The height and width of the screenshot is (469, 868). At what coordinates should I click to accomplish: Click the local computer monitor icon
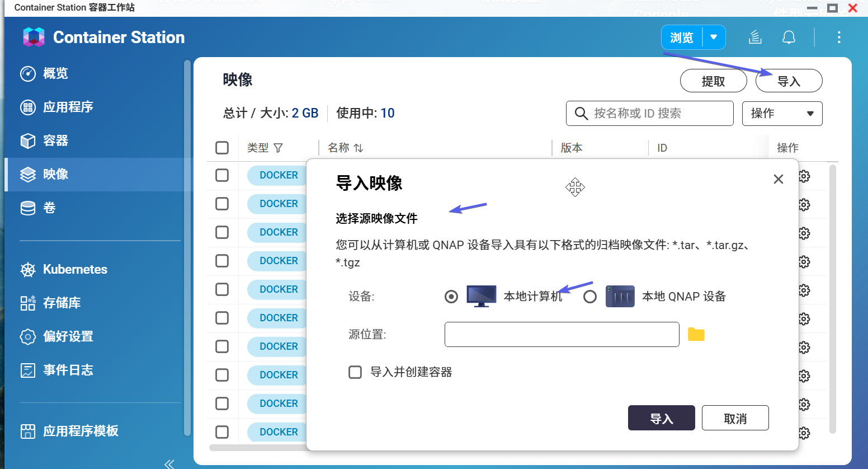[481, 296]
